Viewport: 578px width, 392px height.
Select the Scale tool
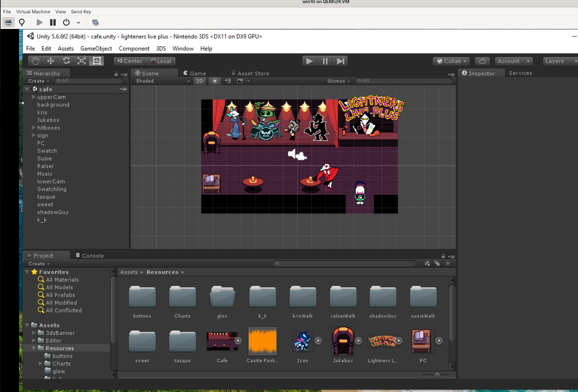click(82, 61)
